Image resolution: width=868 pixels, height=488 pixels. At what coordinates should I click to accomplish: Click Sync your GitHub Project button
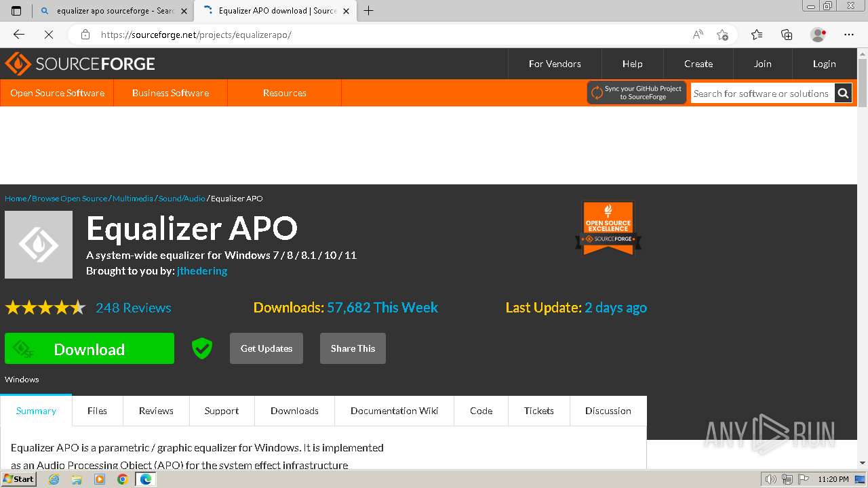[x=637, y=93]
